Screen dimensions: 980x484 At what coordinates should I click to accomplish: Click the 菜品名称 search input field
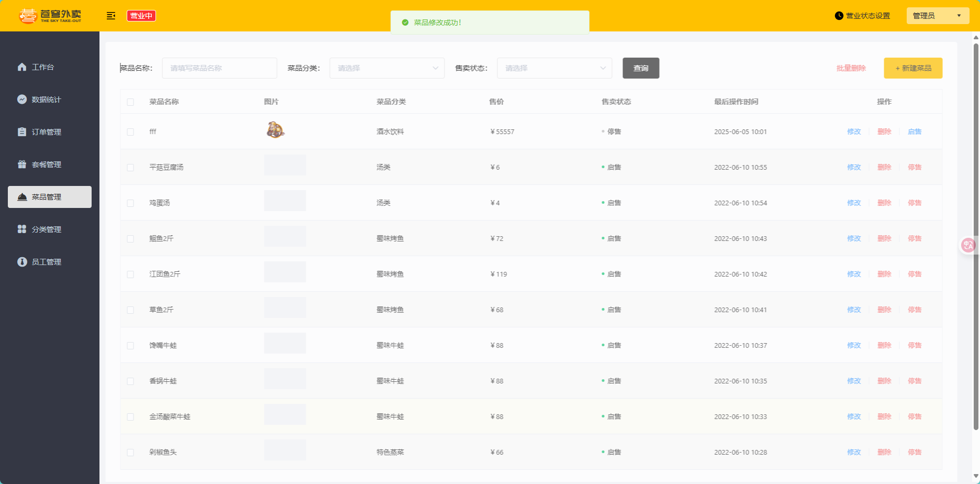coord(219,68)
